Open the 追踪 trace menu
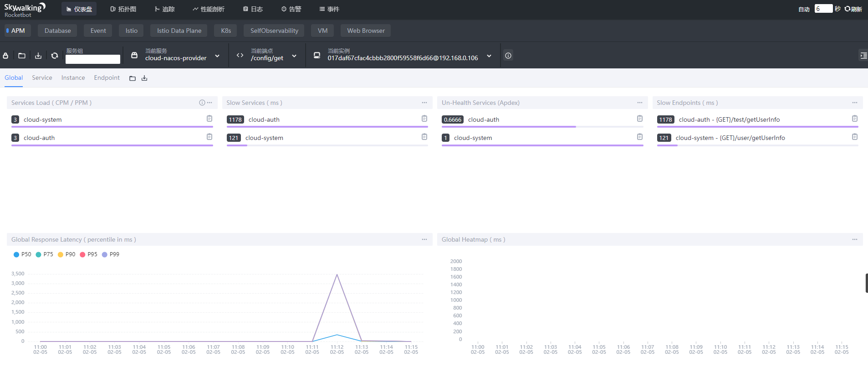 (x=164, y=9)
